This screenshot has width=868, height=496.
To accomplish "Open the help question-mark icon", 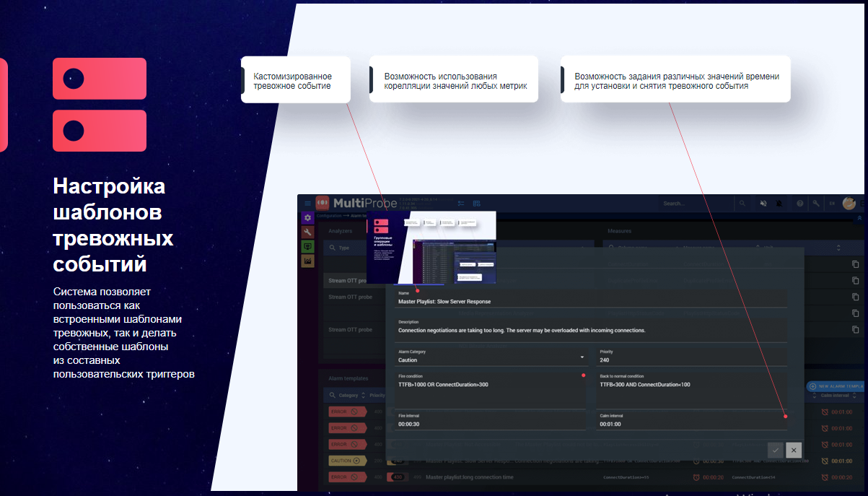I will coord(800,204).
